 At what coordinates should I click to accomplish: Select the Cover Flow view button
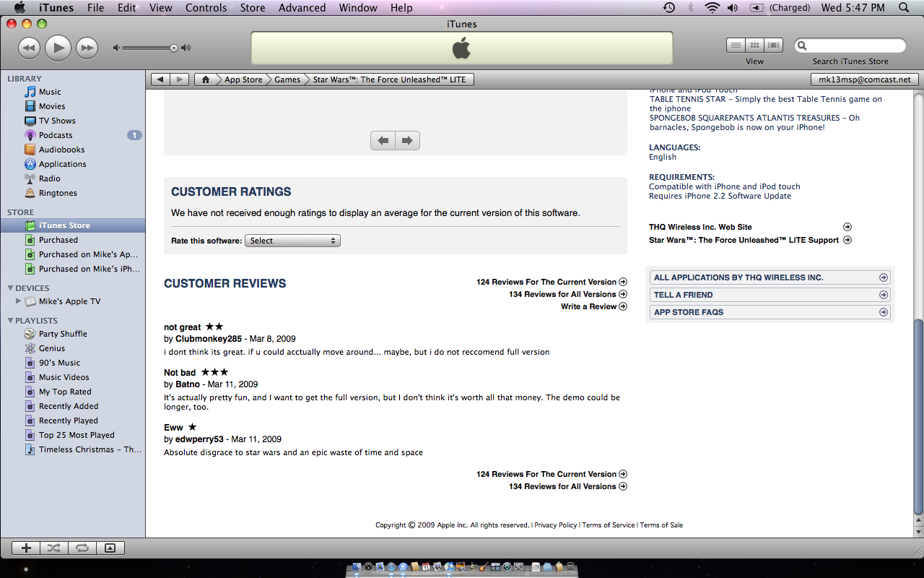[x=774, y=45]
